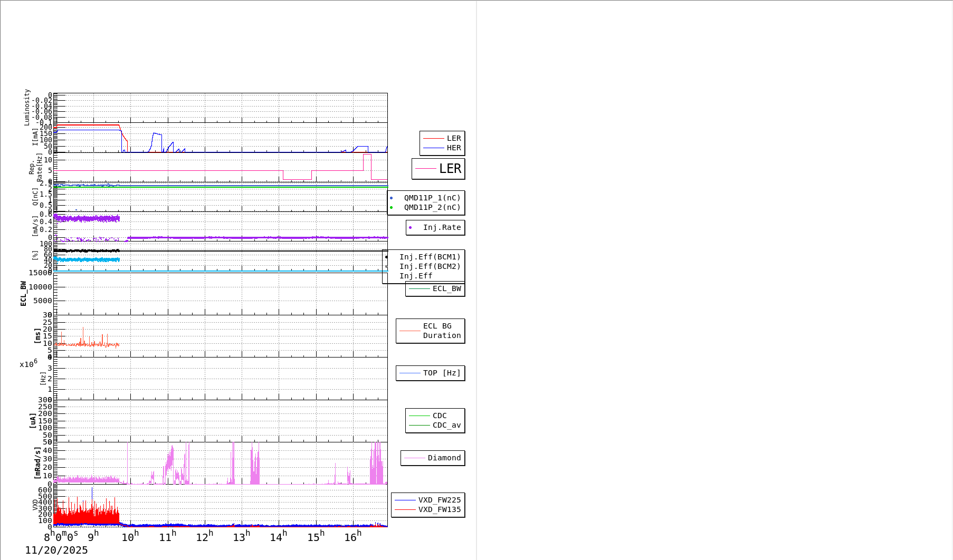Click the Inj.Eff(BCM2) legend entry
Screen dimensions: 953x560
tap(430, 267)
